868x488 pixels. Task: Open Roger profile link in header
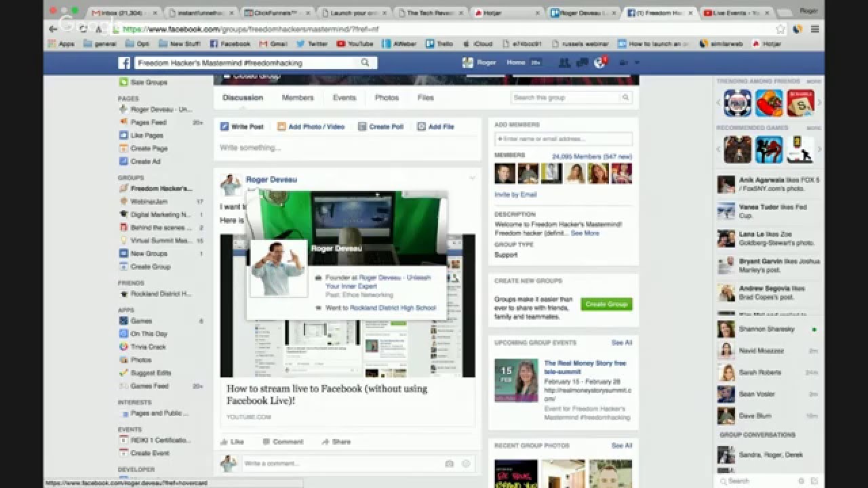pos(479,62)
